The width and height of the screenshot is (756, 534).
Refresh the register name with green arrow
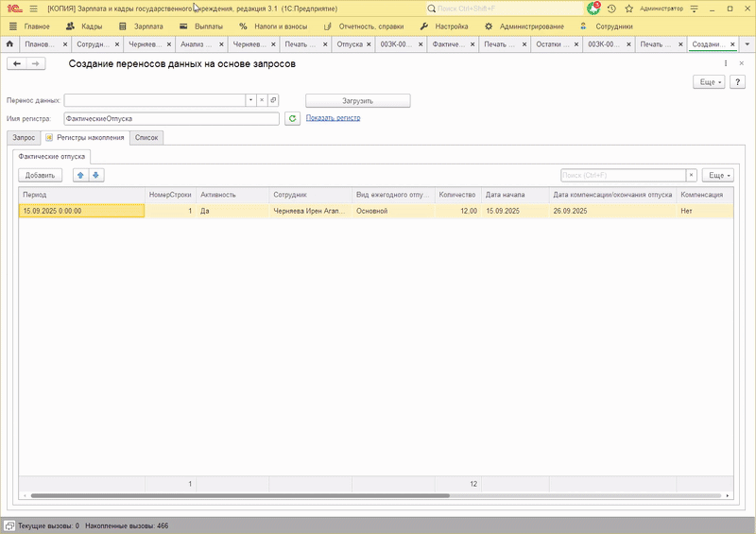coord(292,119)
